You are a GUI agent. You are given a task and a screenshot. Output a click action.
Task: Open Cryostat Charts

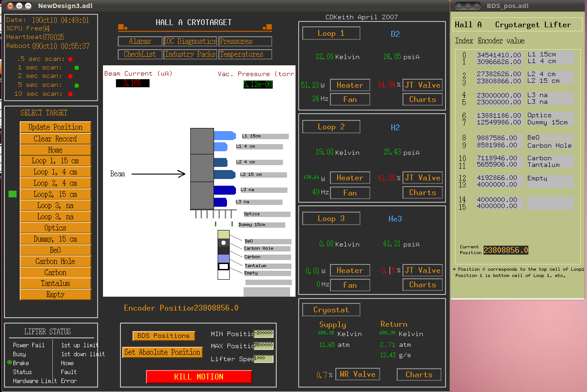tap(419, 375)
